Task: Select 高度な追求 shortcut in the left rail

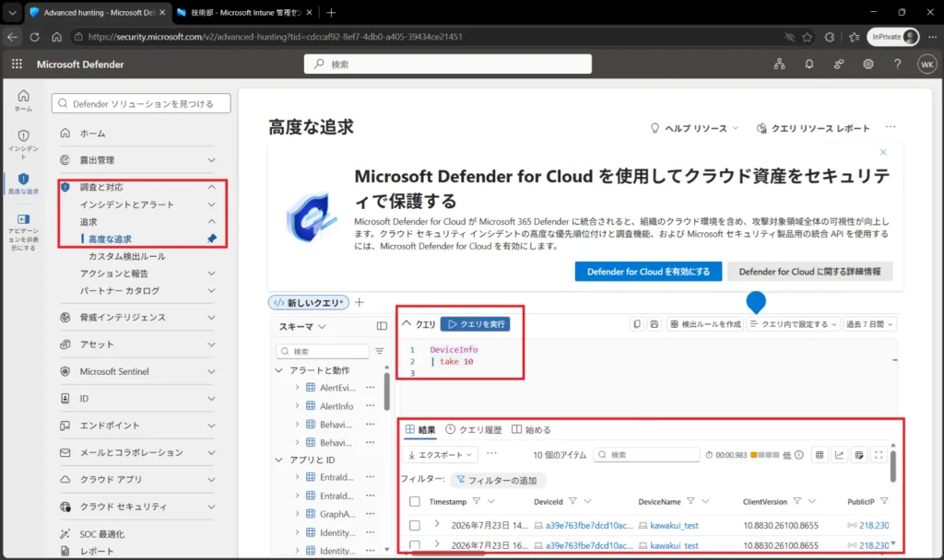Action: click(23, 183)
